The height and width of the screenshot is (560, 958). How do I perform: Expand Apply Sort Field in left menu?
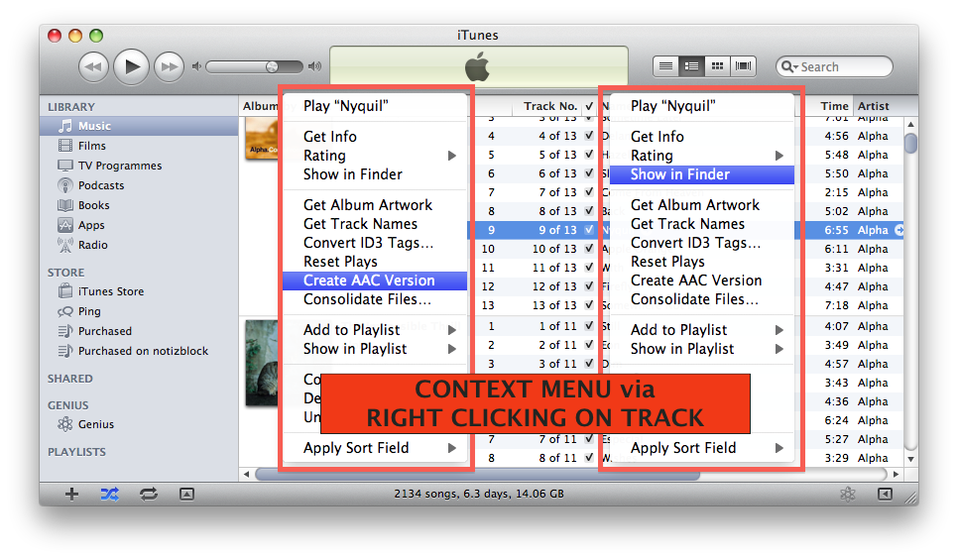click(375, 448)
